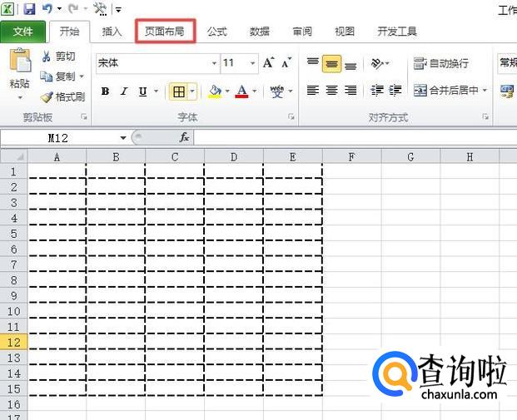Click the 文 phonetic guide icon
517x420 pixels.
[277, 91]
